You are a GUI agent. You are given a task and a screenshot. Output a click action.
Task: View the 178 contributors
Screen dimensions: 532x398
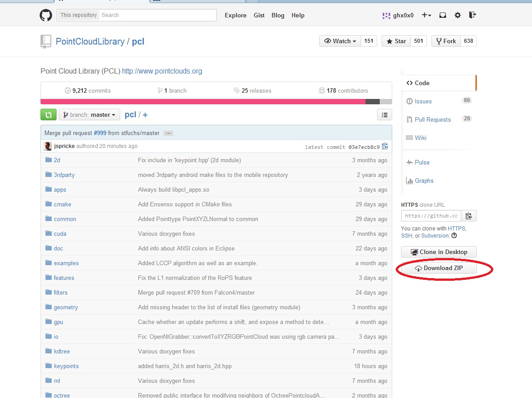coord(343,90)
